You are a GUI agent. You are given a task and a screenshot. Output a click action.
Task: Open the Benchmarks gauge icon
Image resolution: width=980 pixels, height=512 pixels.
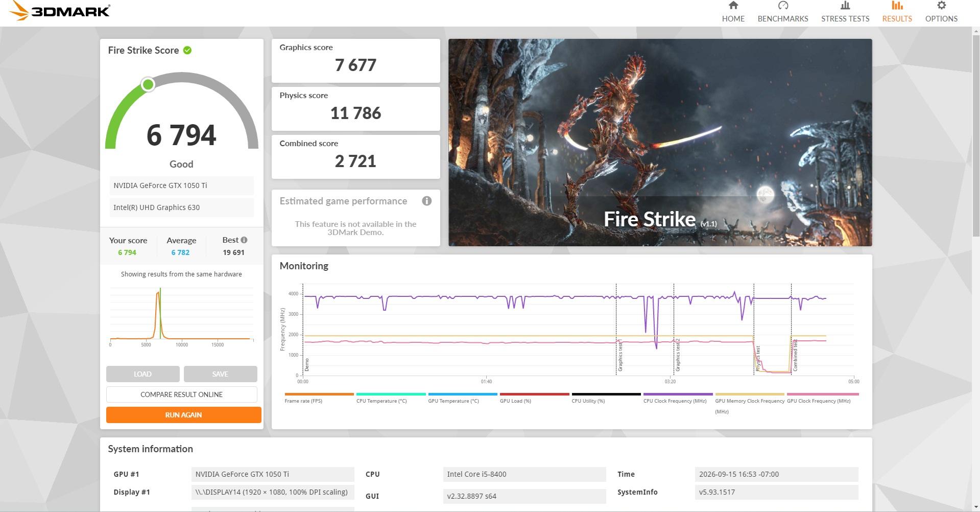coord(783,6)
